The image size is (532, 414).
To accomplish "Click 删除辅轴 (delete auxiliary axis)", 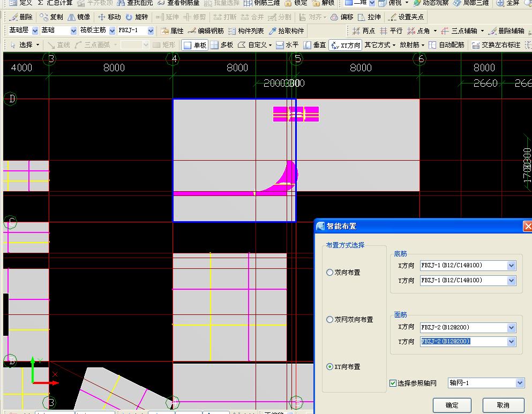I will tap(507, 31).
